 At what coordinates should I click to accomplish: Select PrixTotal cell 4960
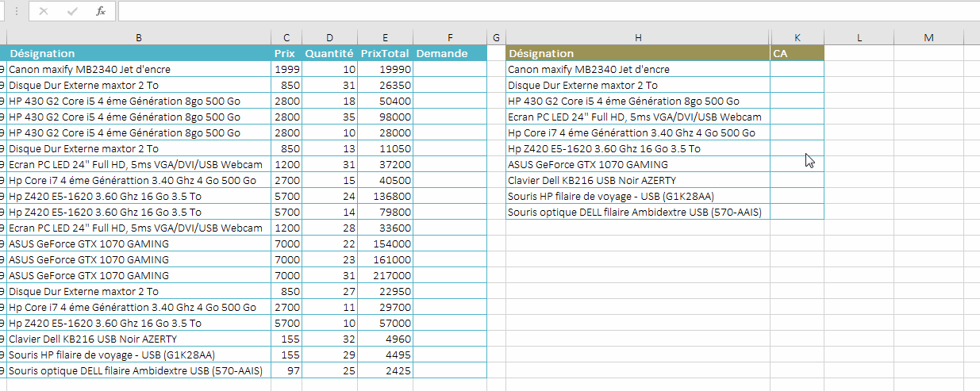[385, 339]
